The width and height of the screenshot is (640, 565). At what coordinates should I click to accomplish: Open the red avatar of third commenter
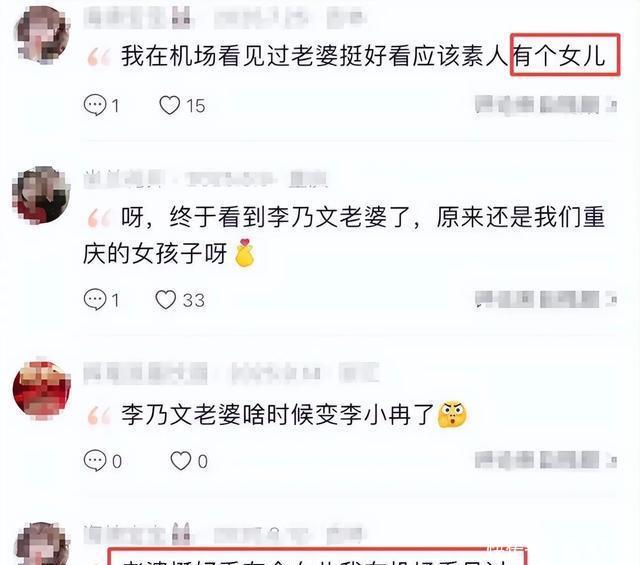[42, 390]
